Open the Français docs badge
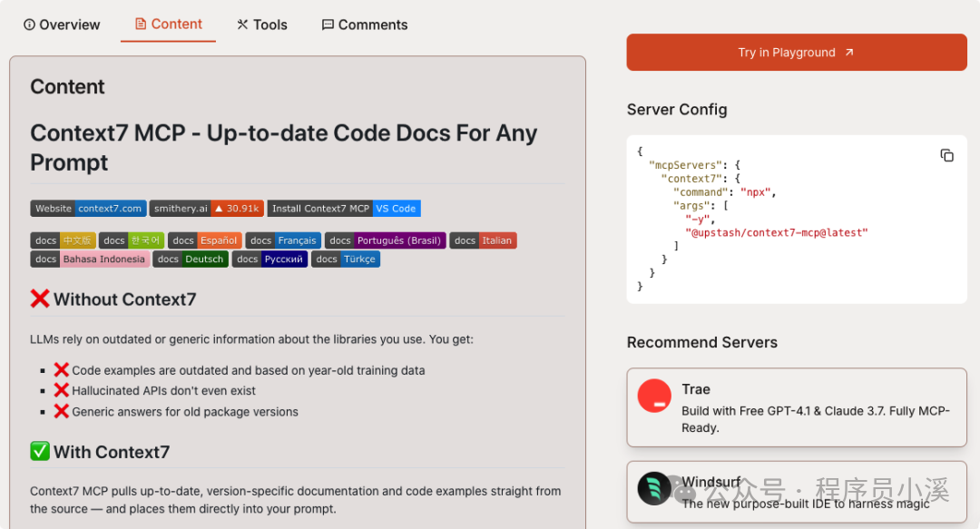The width and height of the screenshot is (980, 529). (283, 240)
